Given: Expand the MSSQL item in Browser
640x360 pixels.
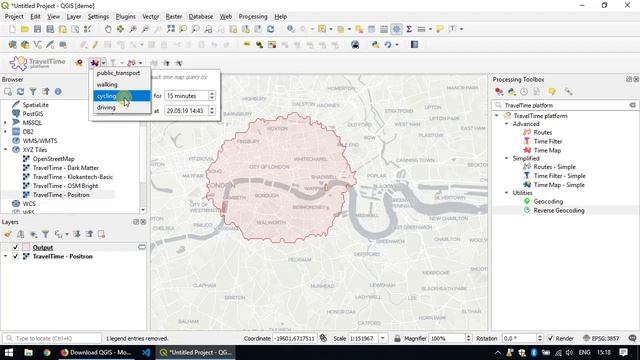Looking at the screenshot, I should point(5,123).
